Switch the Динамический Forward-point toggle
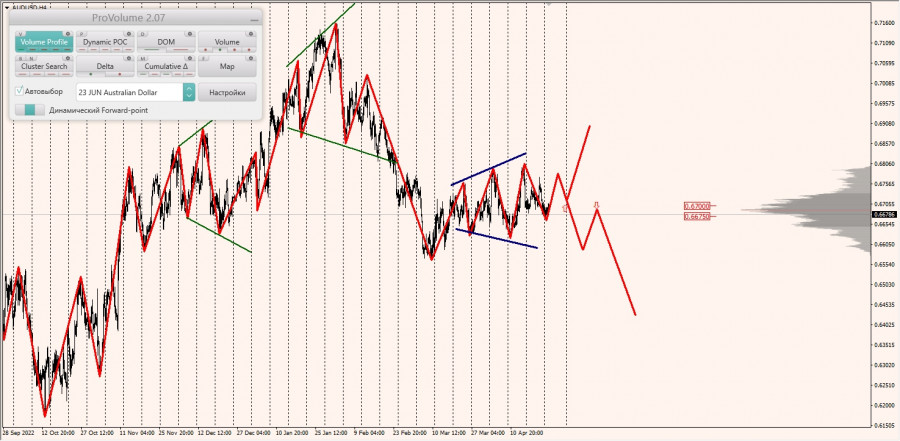Viewport: 900px width, 441px height. pos(30,110)
